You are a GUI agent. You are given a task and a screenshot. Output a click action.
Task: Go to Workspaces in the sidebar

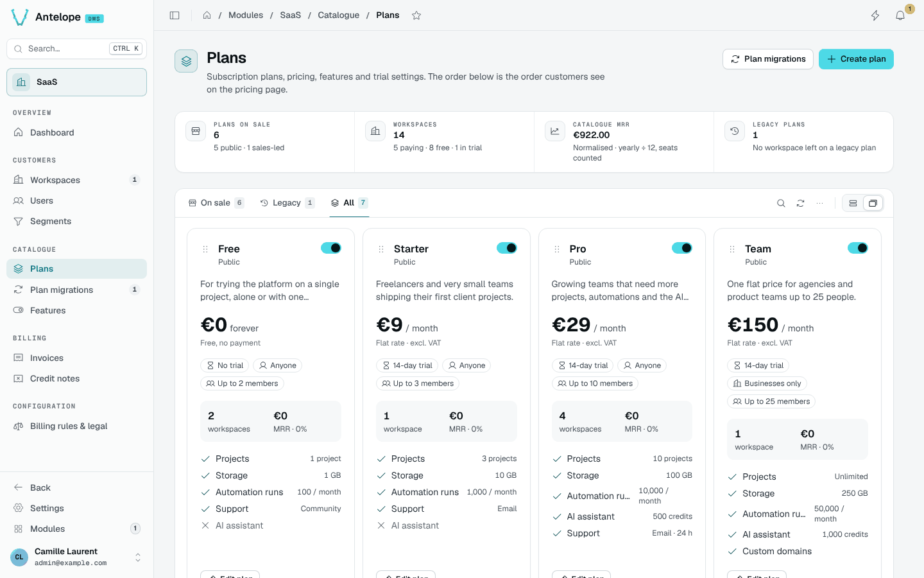(77, 180)
